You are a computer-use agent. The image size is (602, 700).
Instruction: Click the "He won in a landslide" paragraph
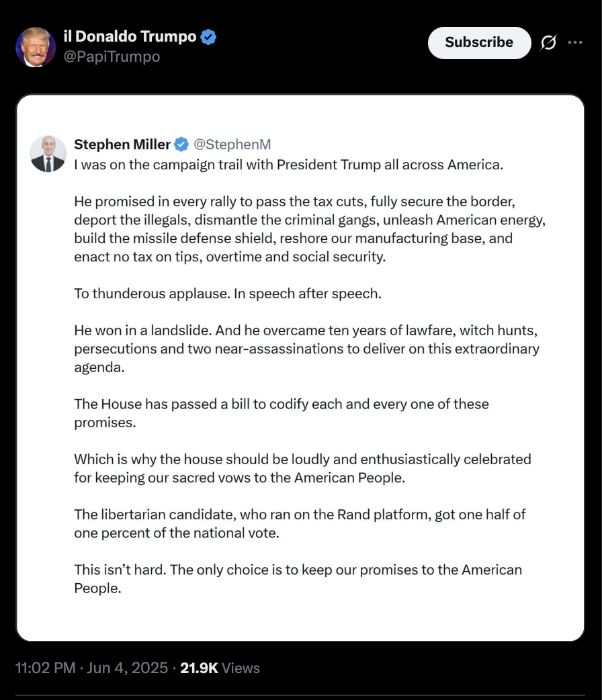(x=306, y=349)
